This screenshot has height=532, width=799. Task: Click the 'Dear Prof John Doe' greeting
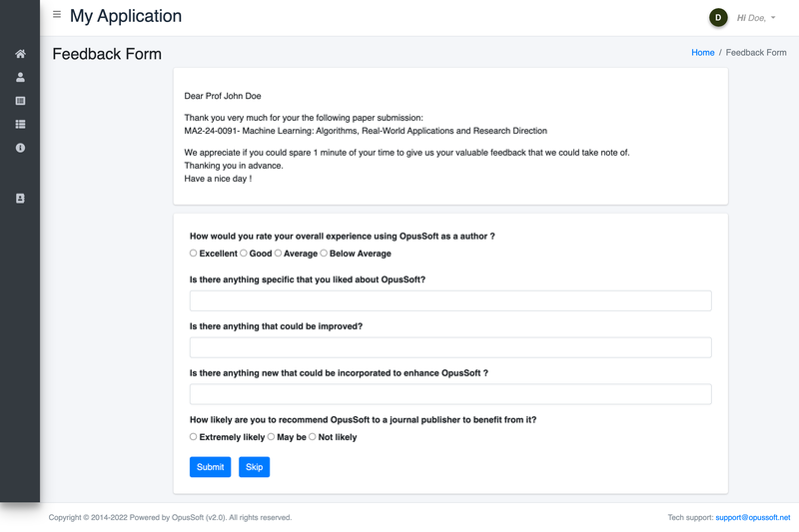223,96
